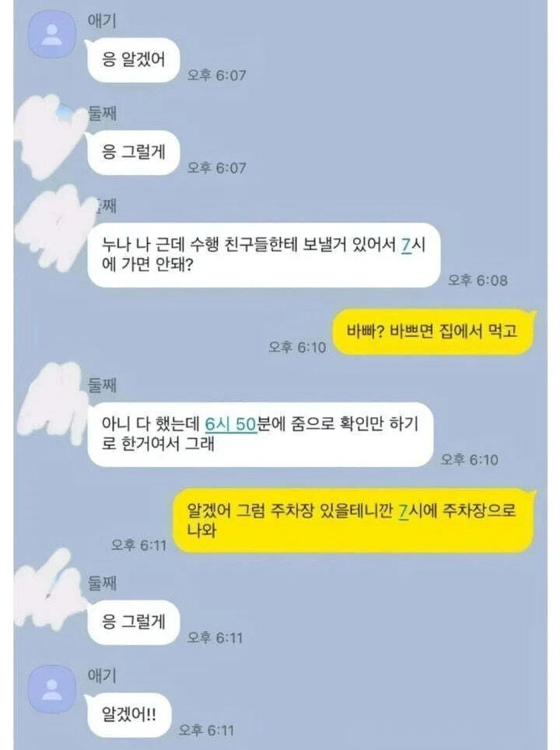Open the blurred profile picture above first 응 그럴게
This screenshot has width=560, height=750.
[x=51, y=136]
